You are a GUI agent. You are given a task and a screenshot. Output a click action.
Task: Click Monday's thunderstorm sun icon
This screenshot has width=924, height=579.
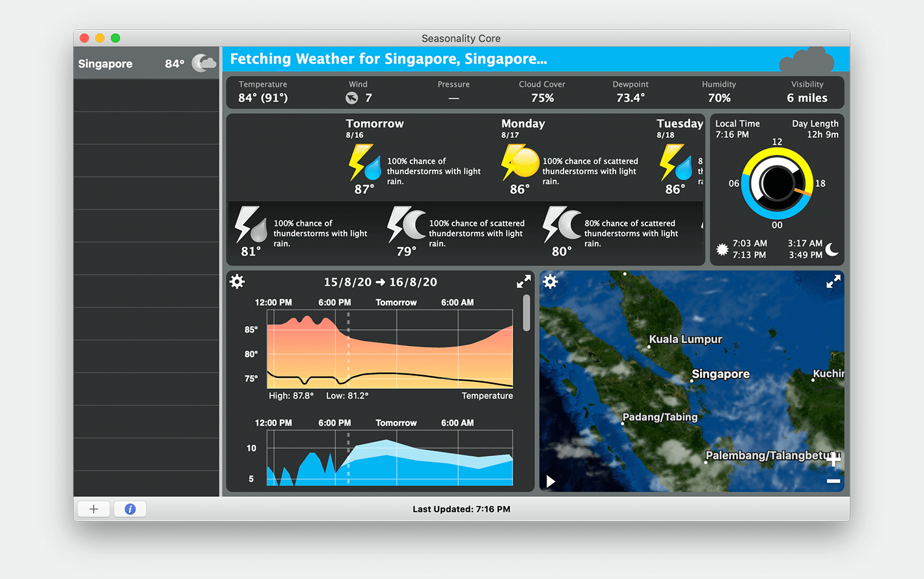[x=521, y=163]
